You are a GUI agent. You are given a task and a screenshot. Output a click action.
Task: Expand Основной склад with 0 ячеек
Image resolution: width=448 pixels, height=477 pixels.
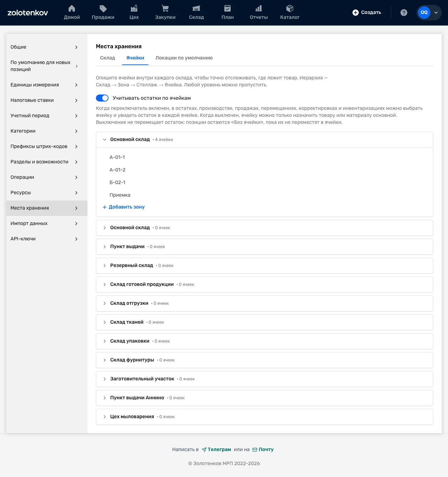pyautogui.click(x=265, y=228)
